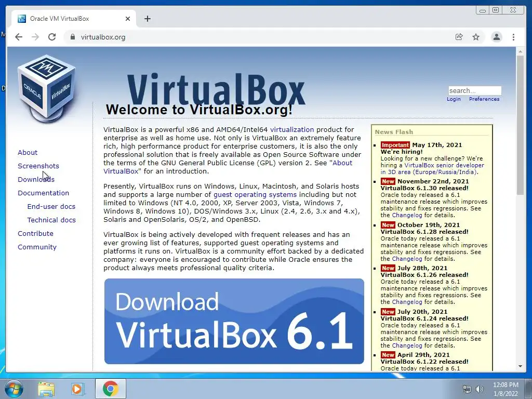
Task: Follow the virtualization link in the intro
Action: click(292, 129)
